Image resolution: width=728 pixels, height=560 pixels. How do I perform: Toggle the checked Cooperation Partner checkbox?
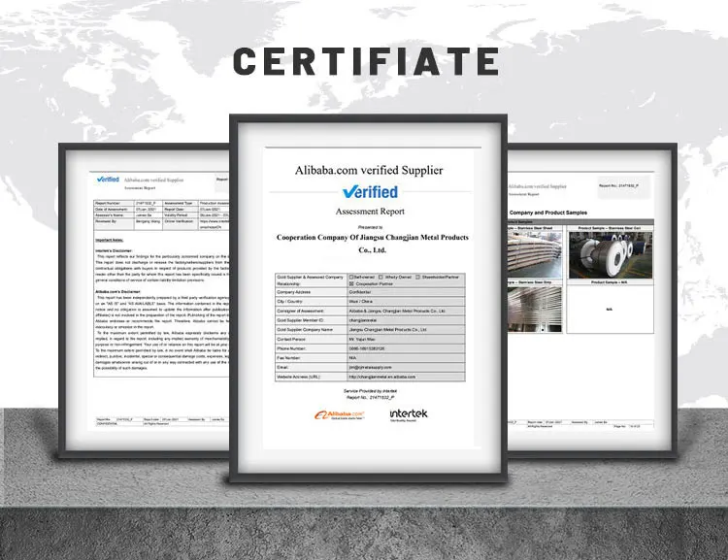click(x=351, y=283)
